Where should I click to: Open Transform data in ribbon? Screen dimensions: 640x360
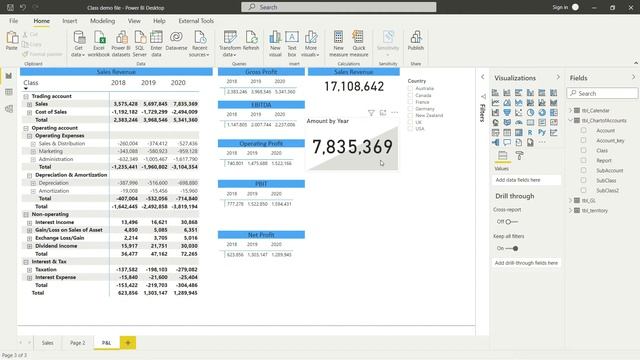(230, 43)
